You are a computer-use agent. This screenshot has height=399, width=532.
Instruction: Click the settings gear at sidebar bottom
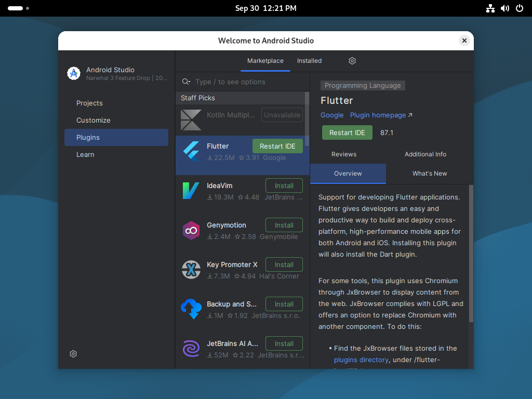[x=73, y=353]
